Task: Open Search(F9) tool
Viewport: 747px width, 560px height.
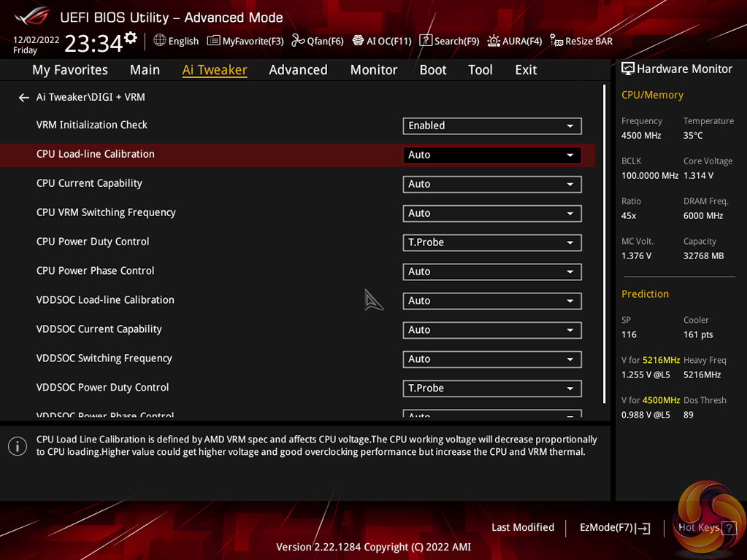Action: coord(449,41)
